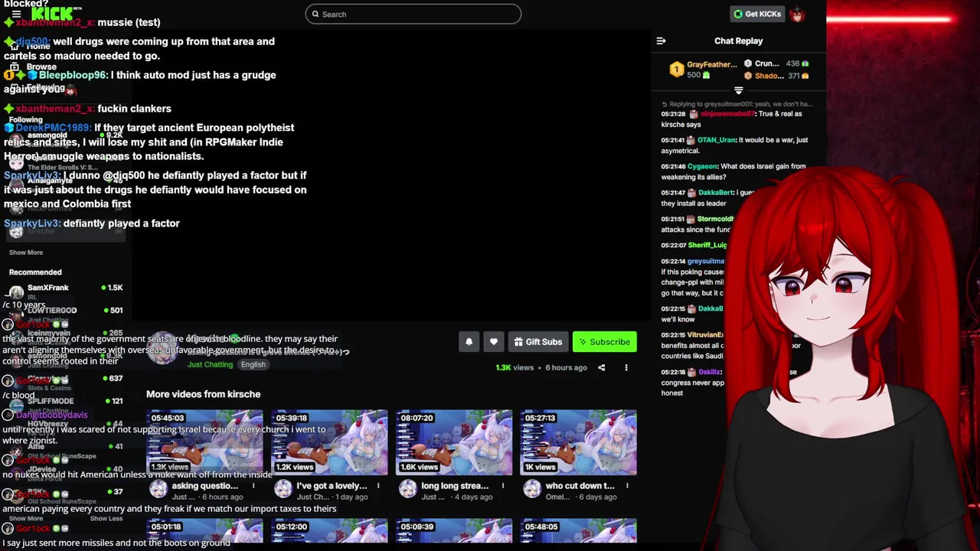980x551 pixels.
Task: Click channel avatar beside 'long long strea...'
Action: (x=407, y=489)
